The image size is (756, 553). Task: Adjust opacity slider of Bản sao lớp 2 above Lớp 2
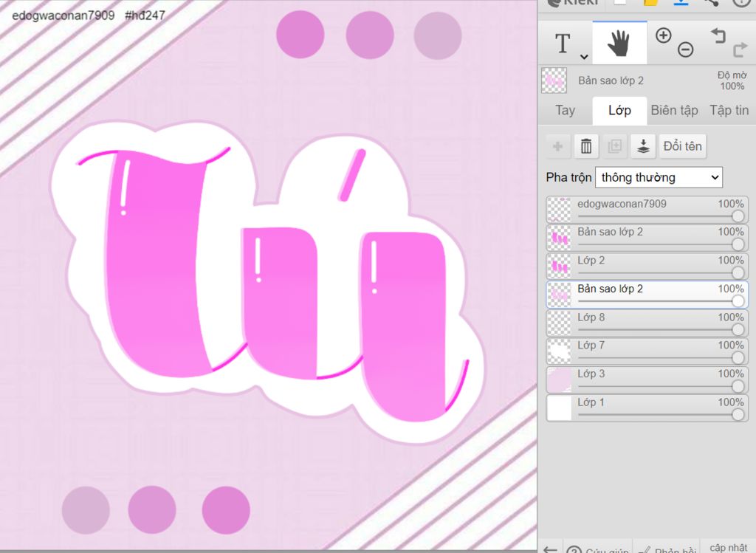pos(661,244)
